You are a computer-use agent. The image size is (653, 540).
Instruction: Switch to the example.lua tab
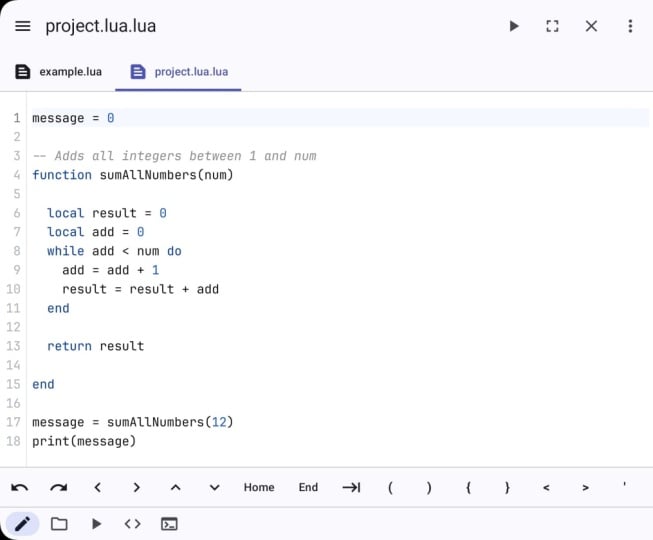(x=58, y=72)
